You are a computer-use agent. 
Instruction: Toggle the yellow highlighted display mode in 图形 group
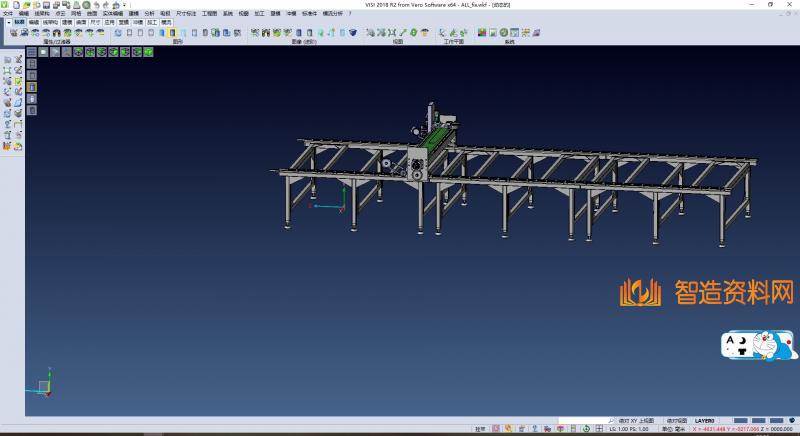pos(172,33)
